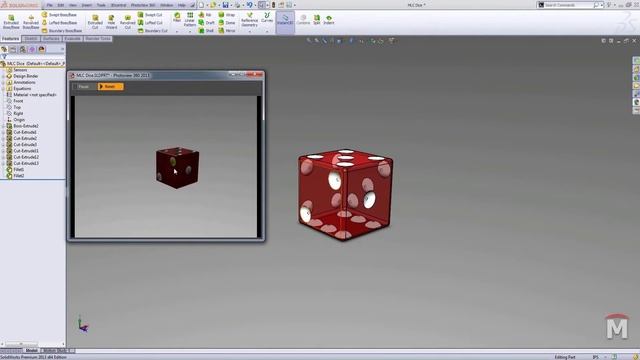
Task: Switch to the Evaluate tab
Action: [72, 39]
